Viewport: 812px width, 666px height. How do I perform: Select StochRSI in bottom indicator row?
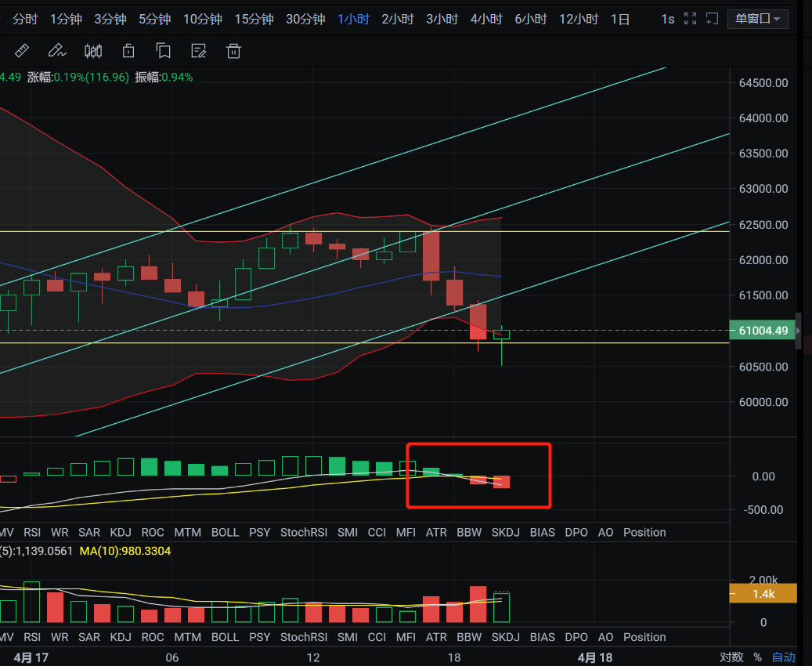click(x=304, y=637)
